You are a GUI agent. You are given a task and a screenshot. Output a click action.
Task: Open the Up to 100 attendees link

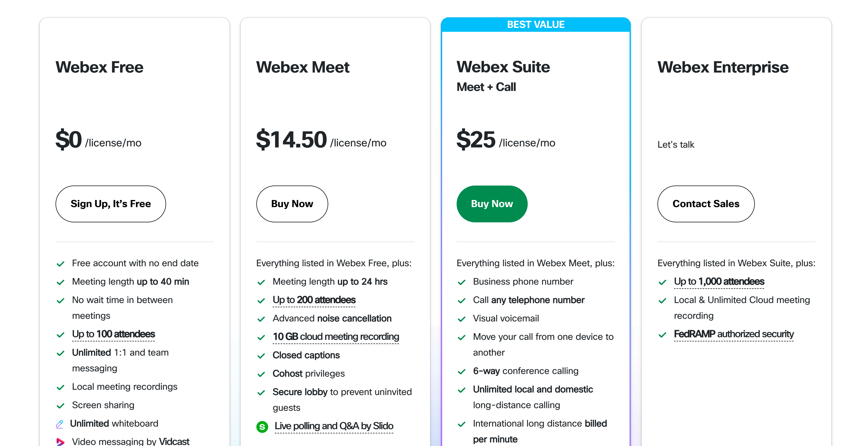click(x=113, y=334)
